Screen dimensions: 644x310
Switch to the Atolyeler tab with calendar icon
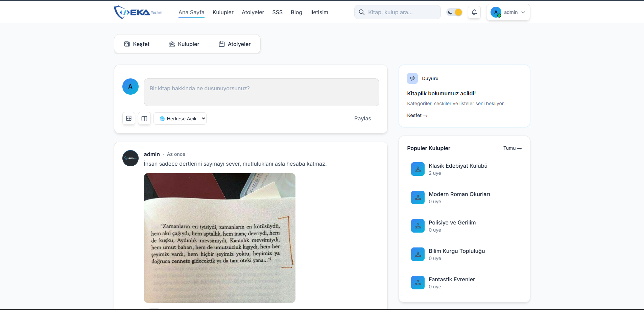(x=235, y=44)
